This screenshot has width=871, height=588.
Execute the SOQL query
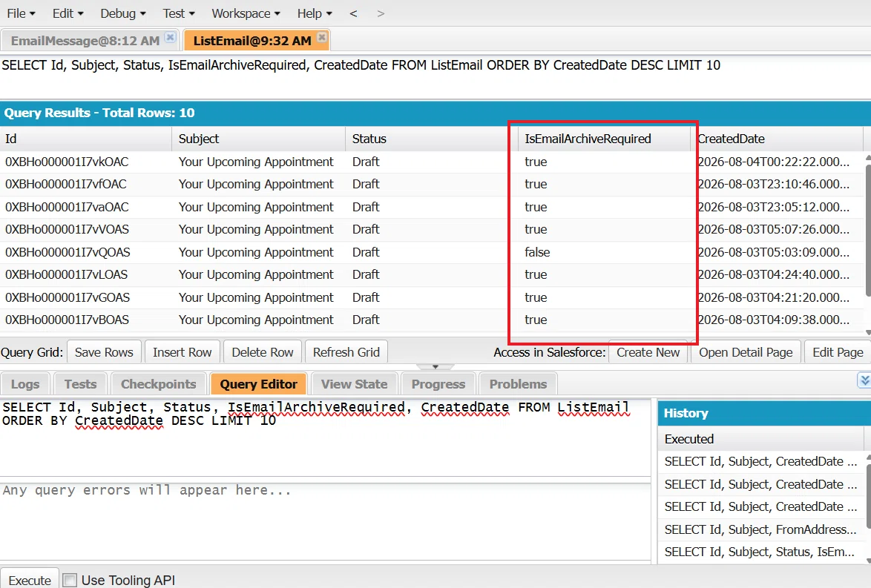tap(30, 581)
